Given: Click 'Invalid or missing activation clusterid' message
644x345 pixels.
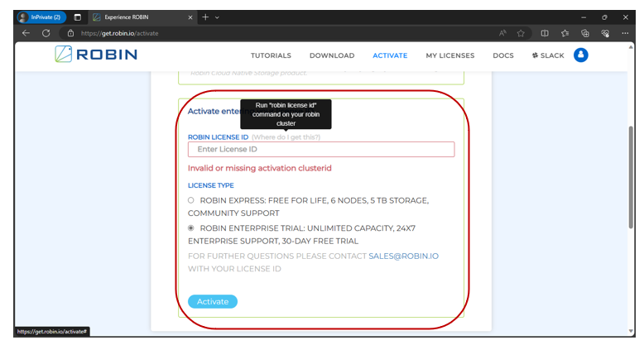Looking at the screenshot, I should pos(260,168).
